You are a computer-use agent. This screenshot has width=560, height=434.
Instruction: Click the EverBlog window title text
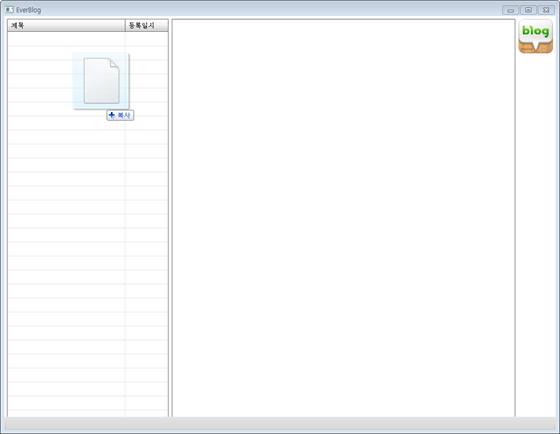pos(29,10)
